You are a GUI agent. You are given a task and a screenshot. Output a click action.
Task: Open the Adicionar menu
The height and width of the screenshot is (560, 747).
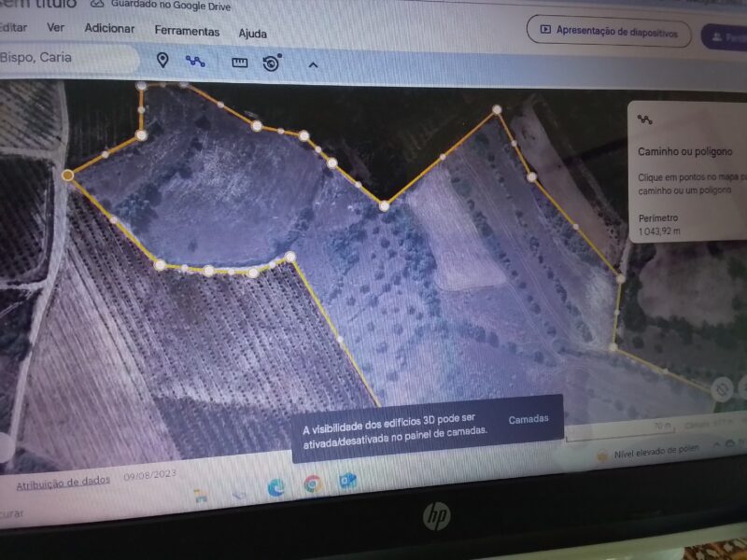pos(109,29)
